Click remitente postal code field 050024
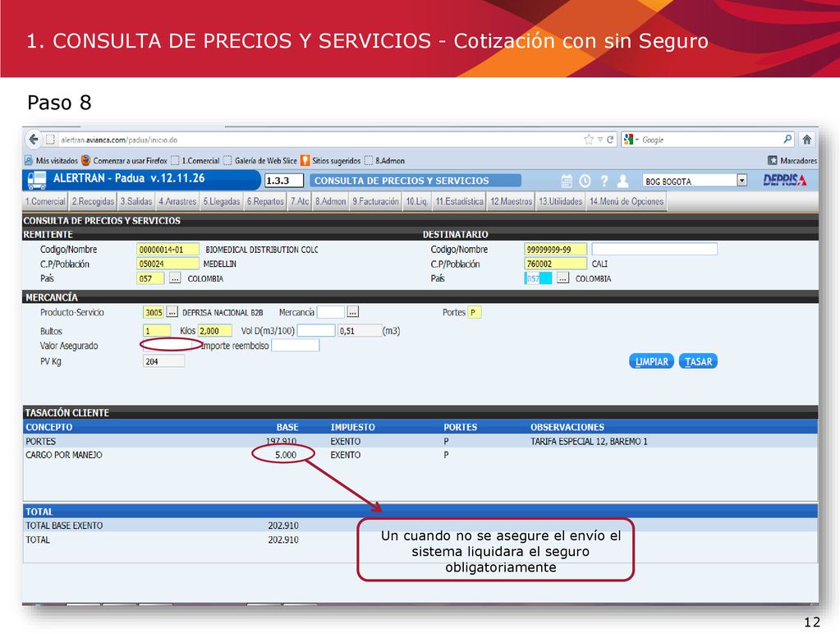 pyautogui.click(x=168, y=264)
